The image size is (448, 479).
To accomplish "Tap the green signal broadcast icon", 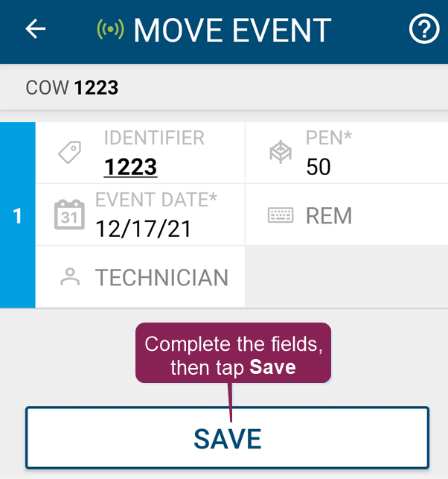I will [x=110, y=30].
